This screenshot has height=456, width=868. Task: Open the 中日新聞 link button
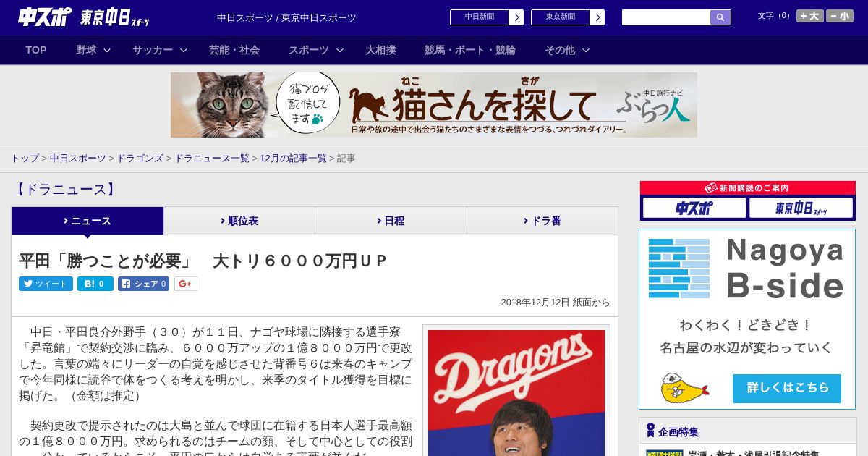click(x=480, y=17)
